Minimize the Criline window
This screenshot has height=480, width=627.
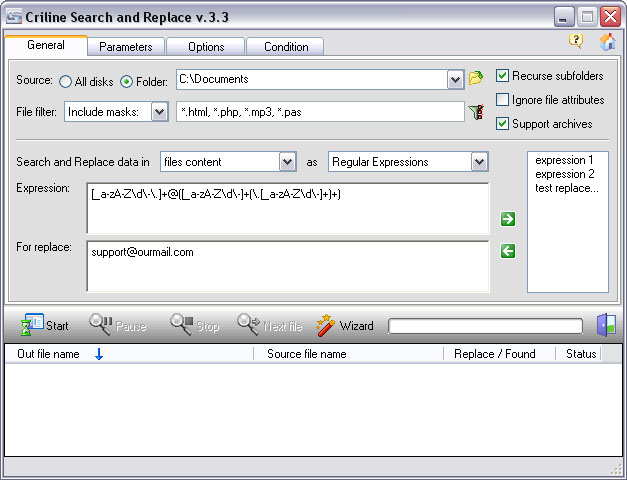[x=564, y=17]
